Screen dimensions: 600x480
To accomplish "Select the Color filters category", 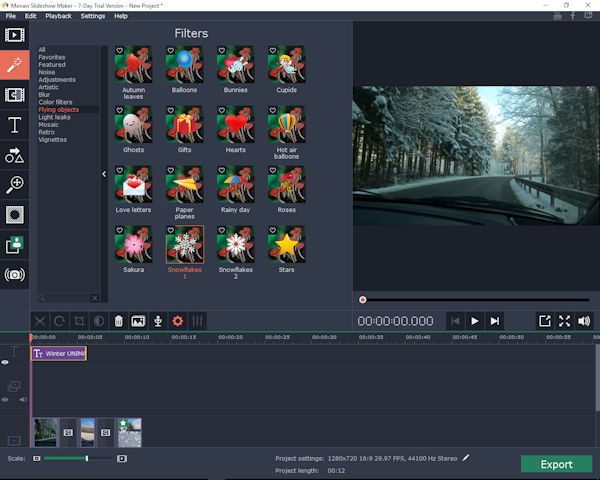I will [55, 102].
